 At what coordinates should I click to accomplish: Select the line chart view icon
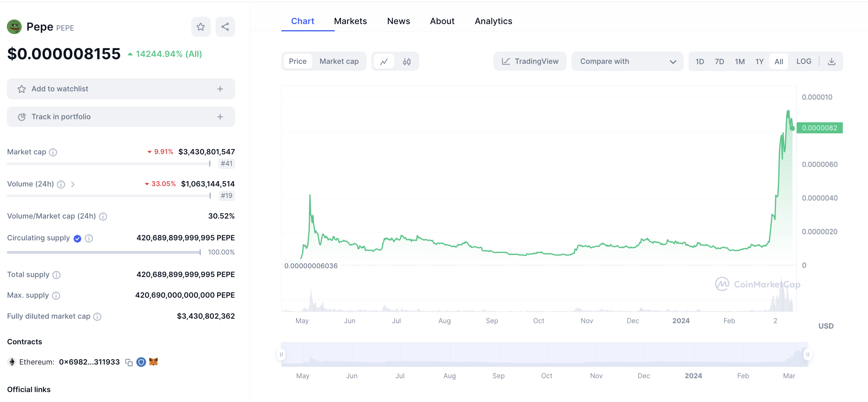(384, 62)
